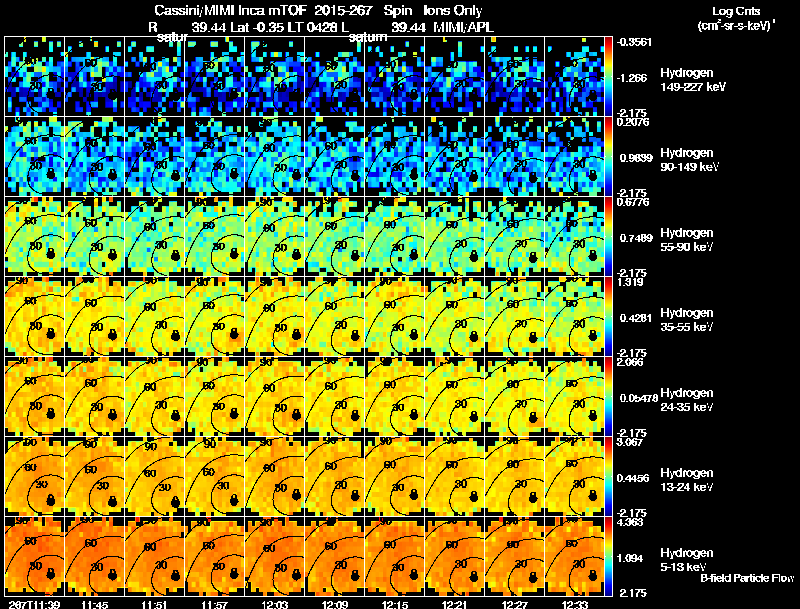This screenshot has width=800, height=609.
Task: Click the 0.7489 scale midpoint value
Action: pyautogui.click(x=636, y=238)
